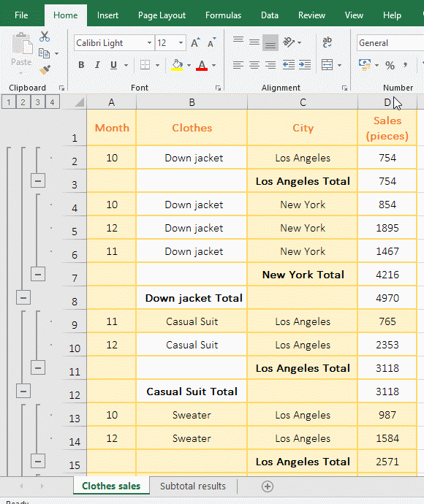Click the Paste clipboard icon

(22, 45)
